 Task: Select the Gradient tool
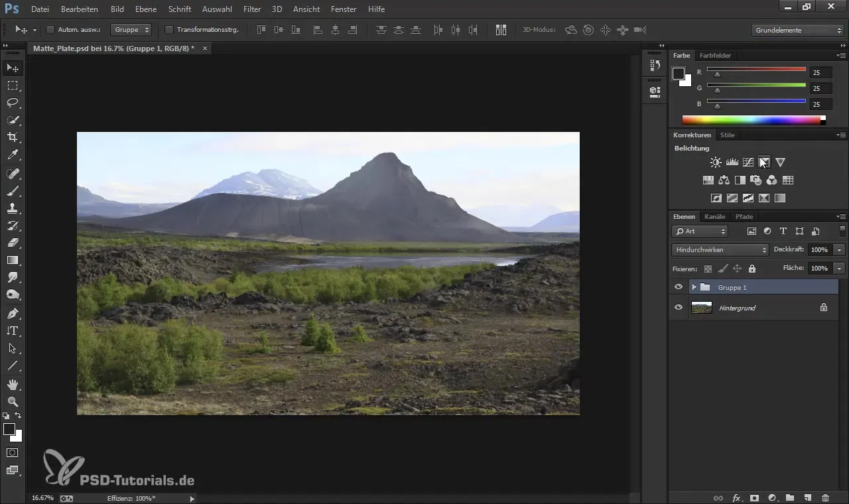(13, 260)
